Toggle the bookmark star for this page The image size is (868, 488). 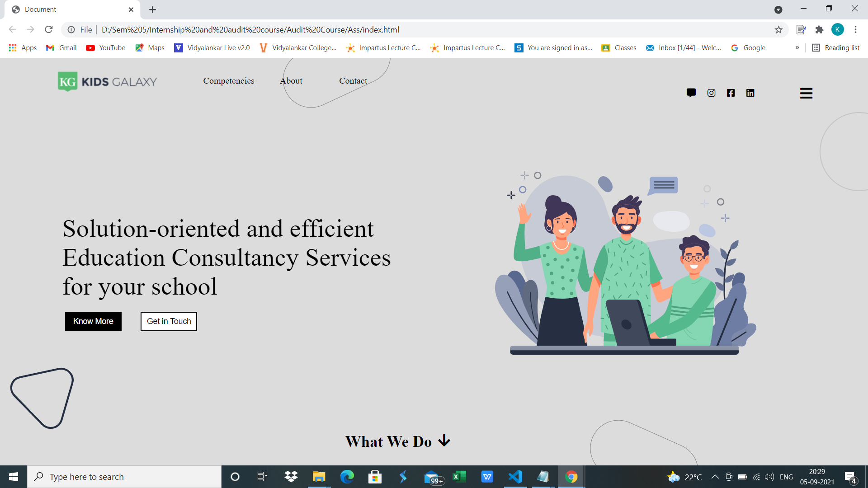(x=779, y=29)
